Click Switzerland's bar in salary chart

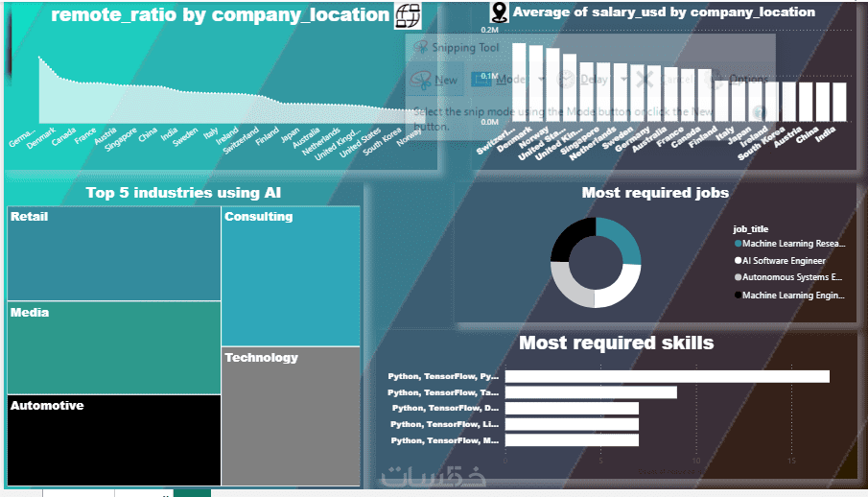click(519, 82)
